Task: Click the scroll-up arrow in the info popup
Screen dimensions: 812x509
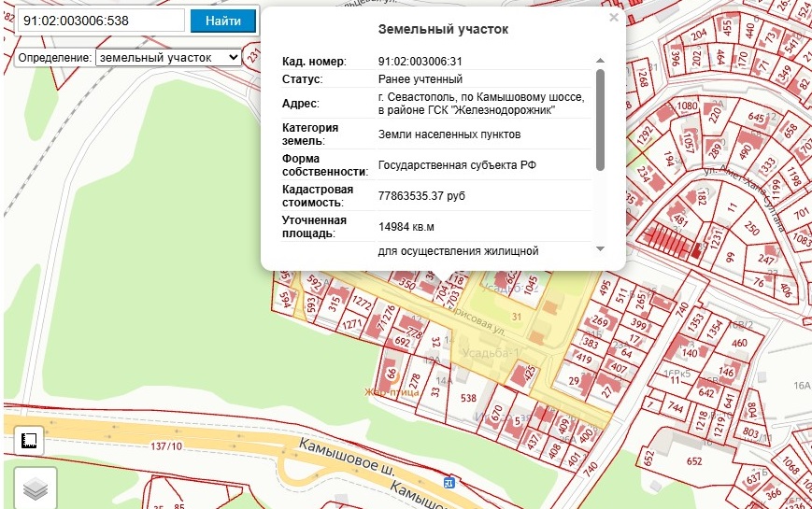Action: 600,61
